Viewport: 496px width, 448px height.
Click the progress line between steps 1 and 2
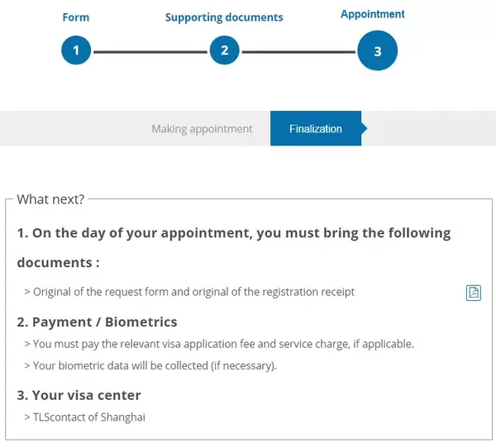pos(150,51)
